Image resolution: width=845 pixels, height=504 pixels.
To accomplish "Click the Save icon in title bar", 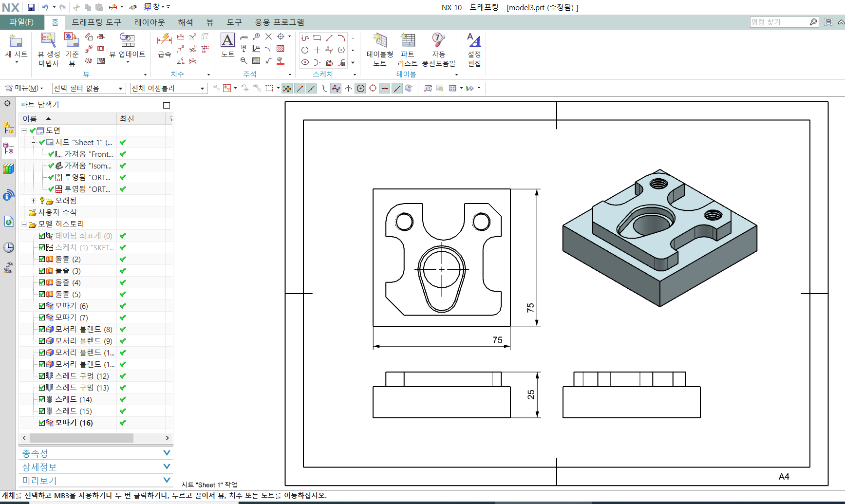I will coord(31,7).
